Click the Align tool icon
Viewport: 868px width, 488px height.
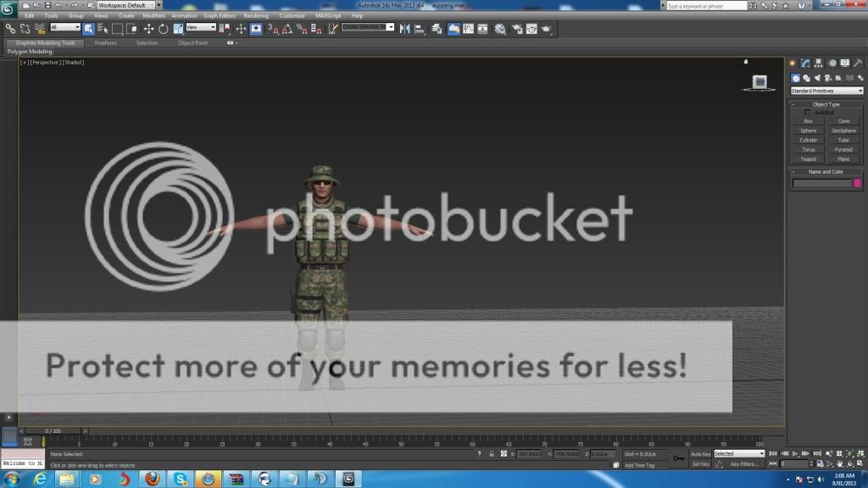point(420,29)
